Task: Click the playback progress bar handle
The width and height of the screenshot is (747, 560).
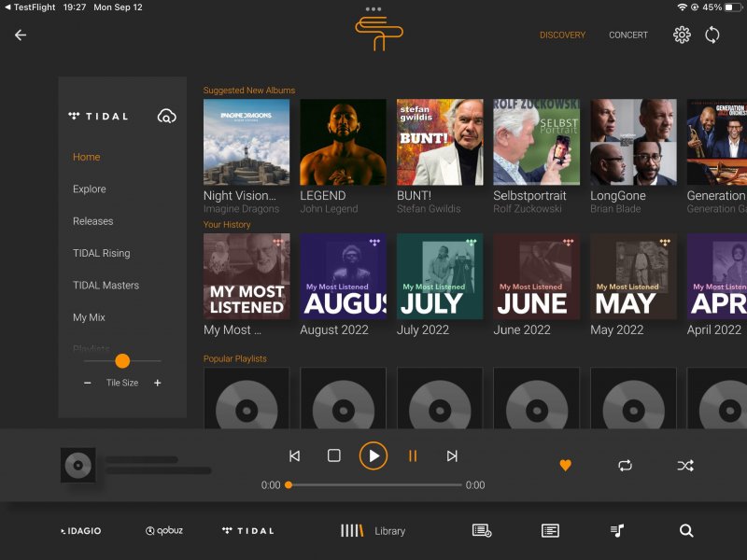Action: pyautogui.click(x=289, y=484)
